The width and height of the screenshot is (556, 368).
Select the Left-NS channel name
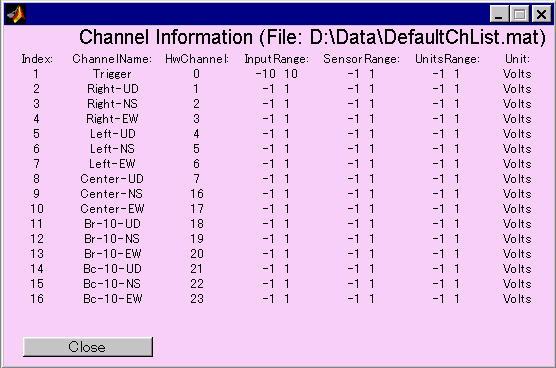112,149
